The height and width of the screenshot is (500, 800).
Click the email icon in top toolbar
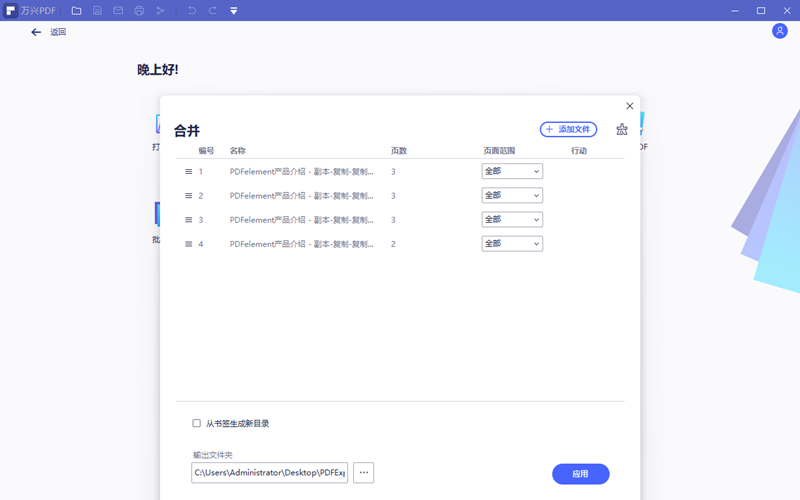pyautogui.click(x=118, y=10)
